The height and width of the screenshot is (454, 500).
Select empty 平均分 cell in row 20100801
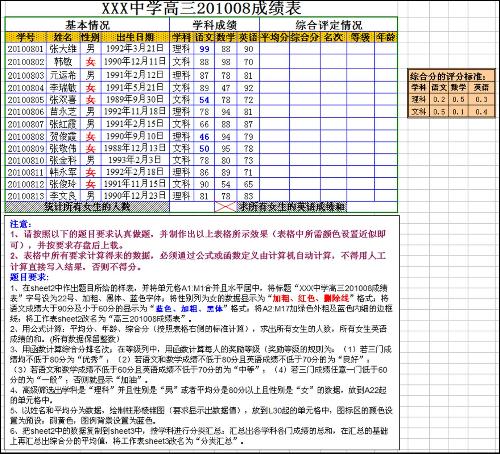pos(274,49)
